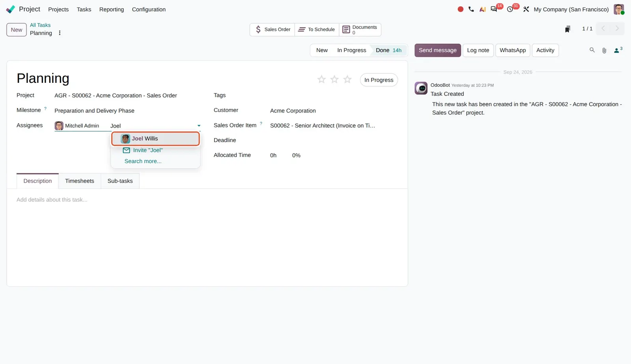Open the Configuration menu
631x364 pixels.
tap(149, 9)
